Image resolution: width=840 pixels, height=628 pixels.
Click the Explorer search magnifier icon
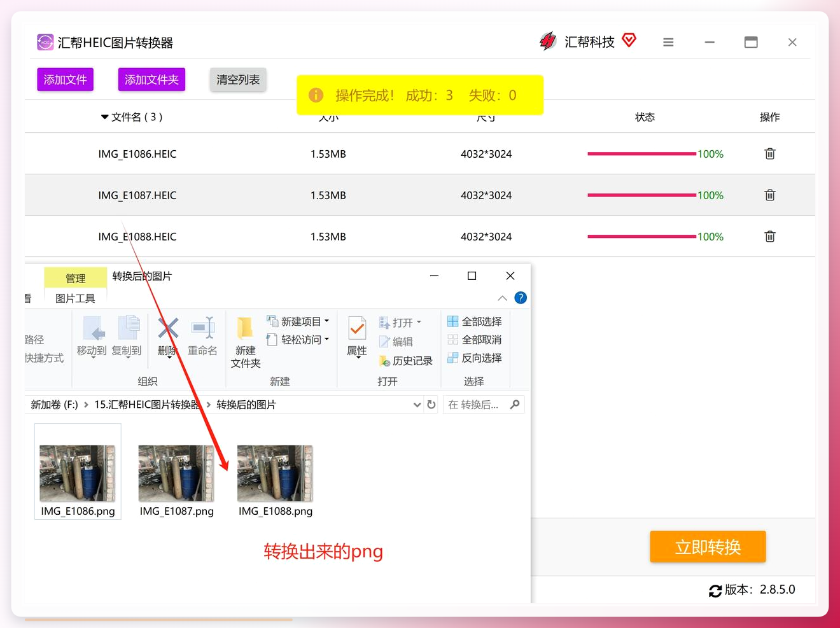[x=515, y=405]
